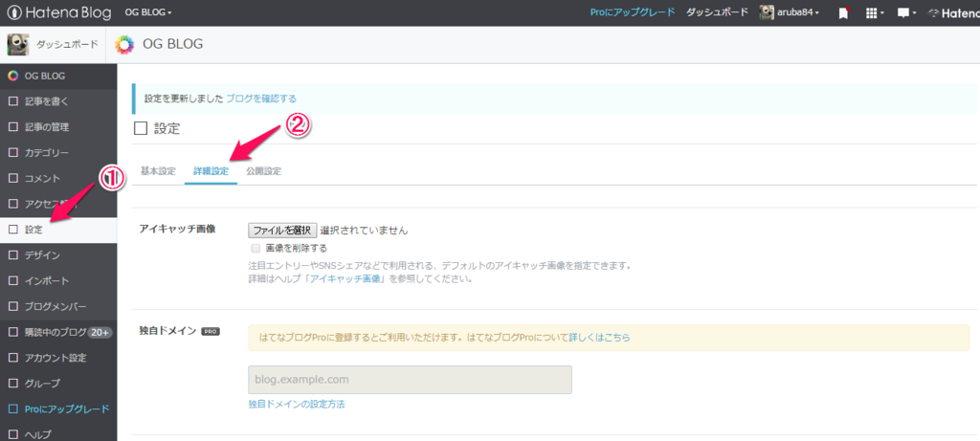Viewport: 980px width, 441px height.
Task: Click the colorful OG BLOG icon in header
Action: (x=125, y=44)
